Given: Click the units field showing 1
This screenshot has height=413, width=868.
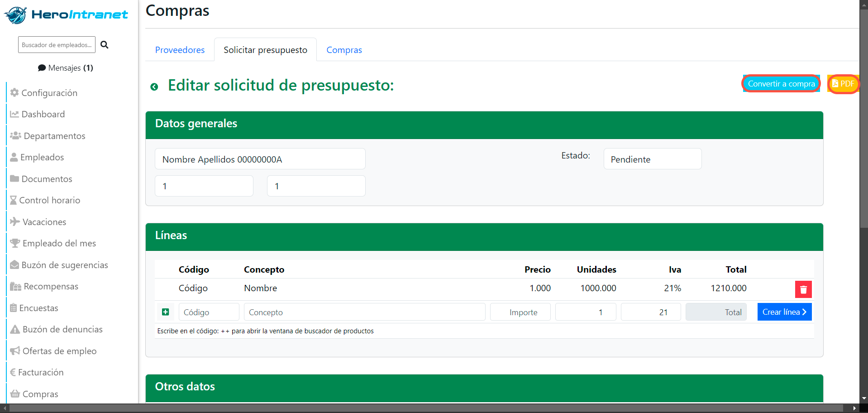Looking at the screenshot, I should (586, 312).
